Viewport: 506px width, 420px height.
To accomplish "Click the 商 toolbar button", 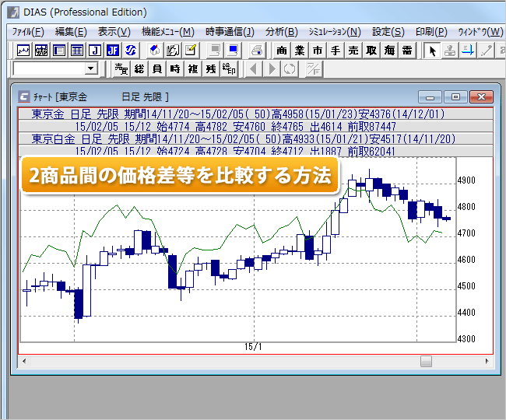I will click(282, 51).
